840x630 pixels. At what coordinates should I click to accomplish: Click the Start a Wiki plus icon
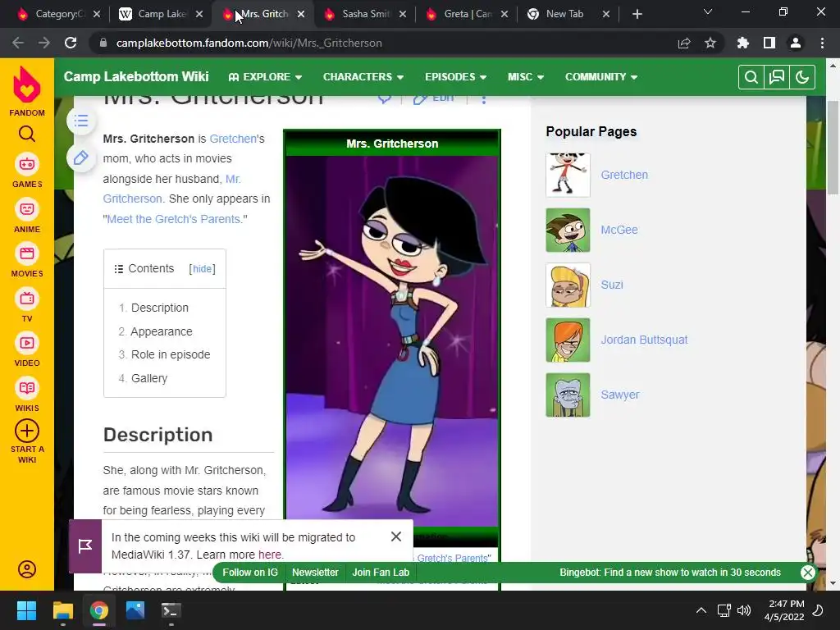click(27, 431)
